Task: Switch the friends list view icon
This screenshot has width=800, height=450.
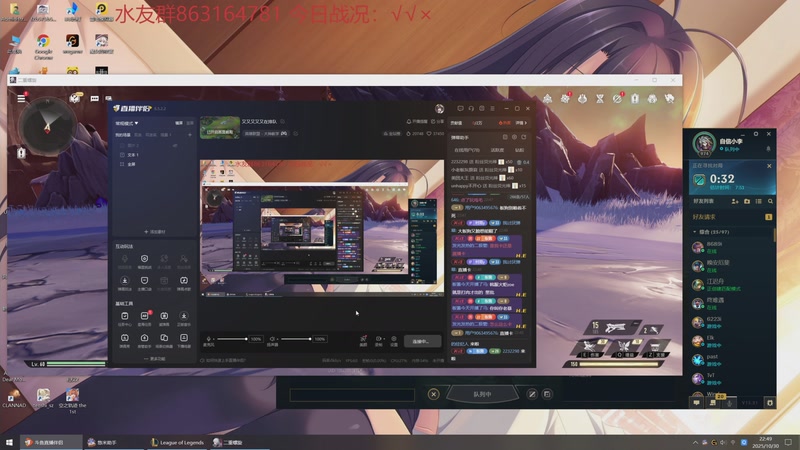Action: (x=759, y=202)
